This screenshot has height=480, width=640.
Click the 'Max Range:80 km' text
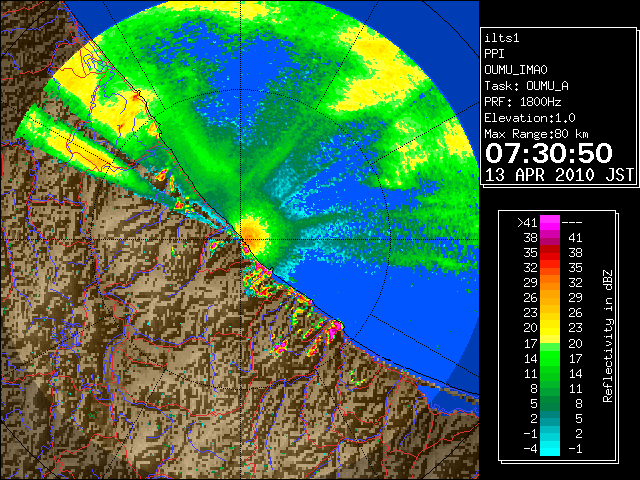point(536,134)
